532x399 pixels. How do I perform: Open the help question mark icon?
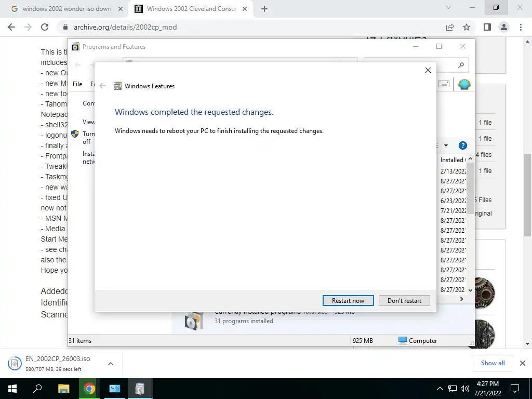tap(463, 145)
